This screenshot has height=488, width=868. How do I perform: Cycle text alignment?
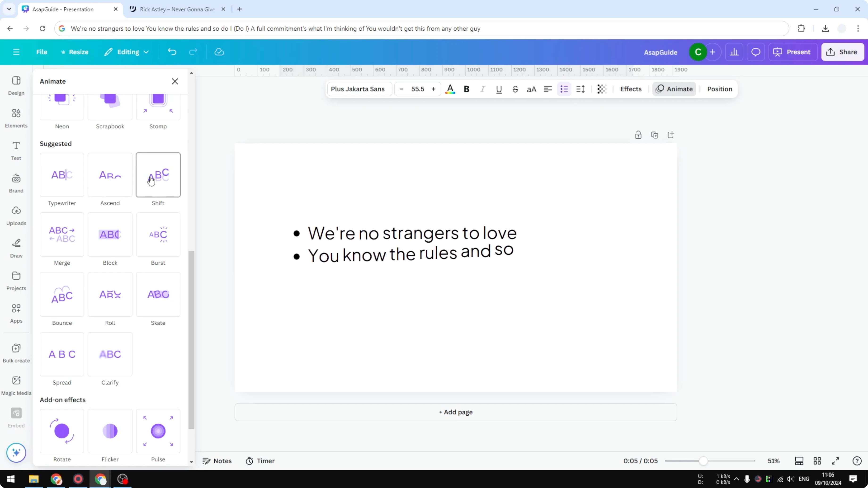548,89
